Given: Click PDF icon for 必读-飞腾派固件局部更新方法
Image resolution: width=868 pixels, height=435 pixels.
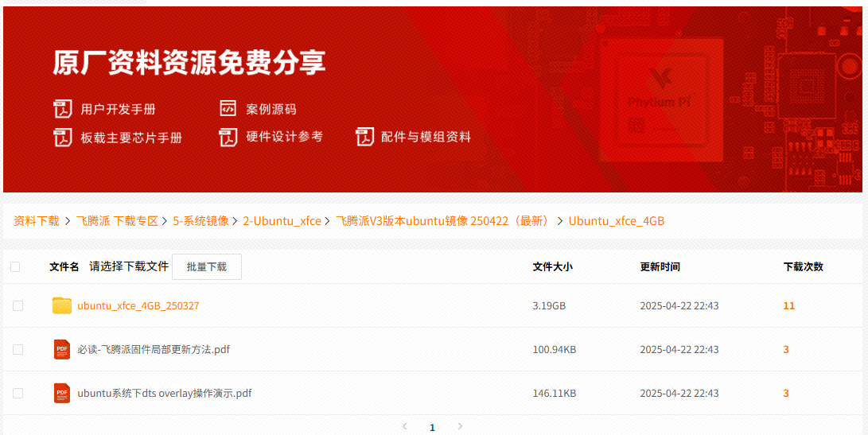Looking at the screenshot, I should coord(62,350).
